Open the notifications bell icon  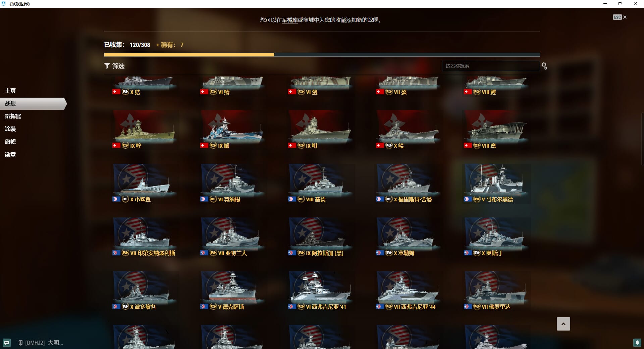pyautogui.click(x=637, y=343)
